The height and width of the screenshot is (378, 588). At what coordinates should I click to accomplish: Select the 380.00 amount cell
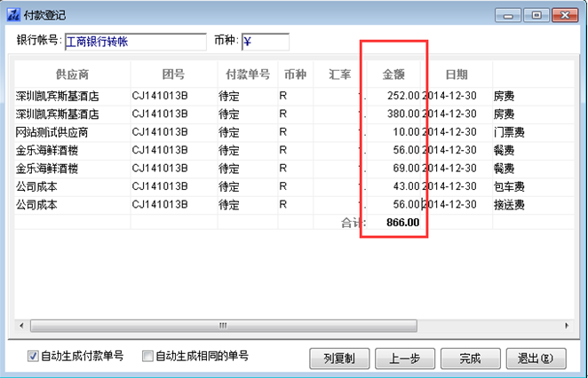[x=393, y=114]
